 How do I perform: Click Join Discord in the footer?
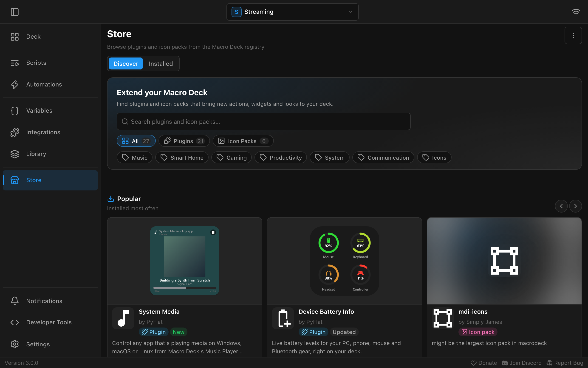point(521,363)
